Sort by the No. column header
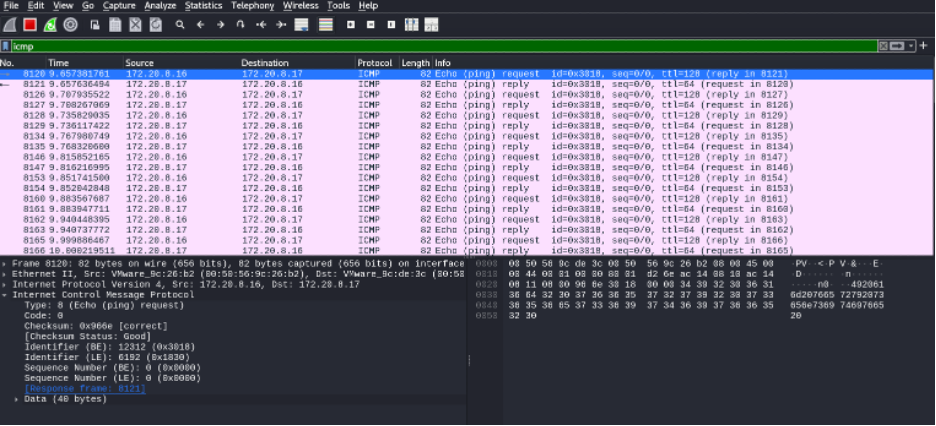The width and height of the screenshot is (936, 426). [23, 63]
